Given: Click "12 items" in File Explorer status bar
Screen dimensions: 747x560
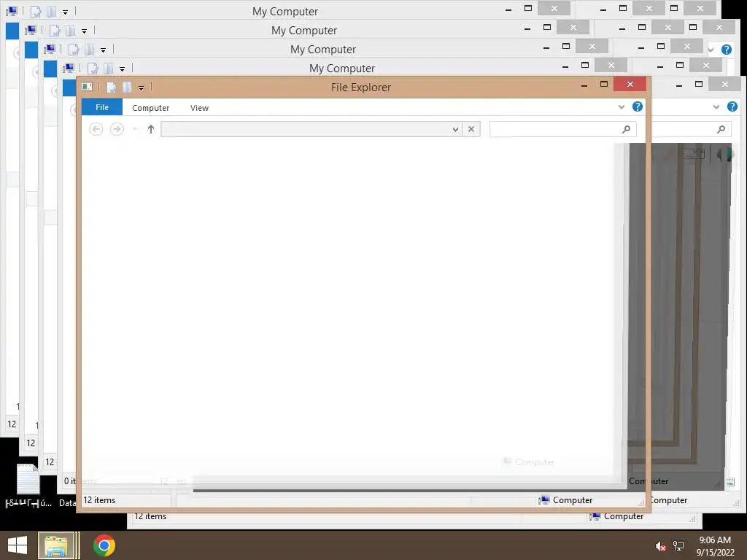Looking at the screenshot, I should [x=99, y=500].
